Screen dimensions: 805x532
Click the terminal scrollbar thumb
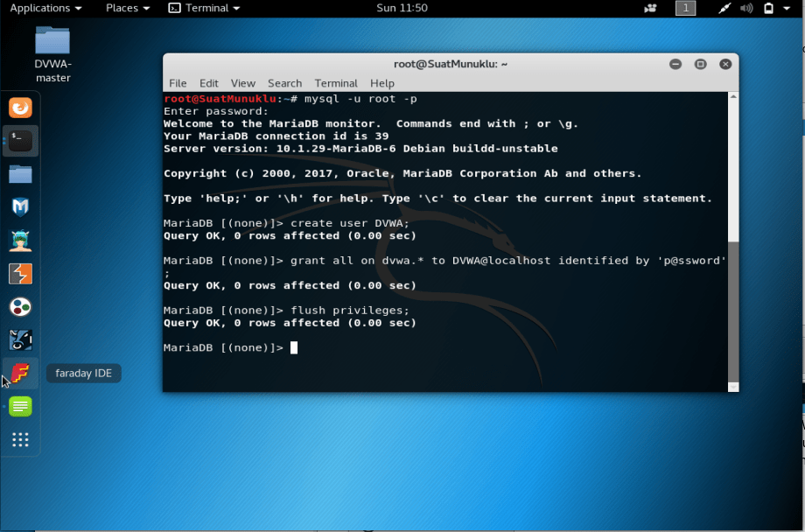click(x=733, y=312)
